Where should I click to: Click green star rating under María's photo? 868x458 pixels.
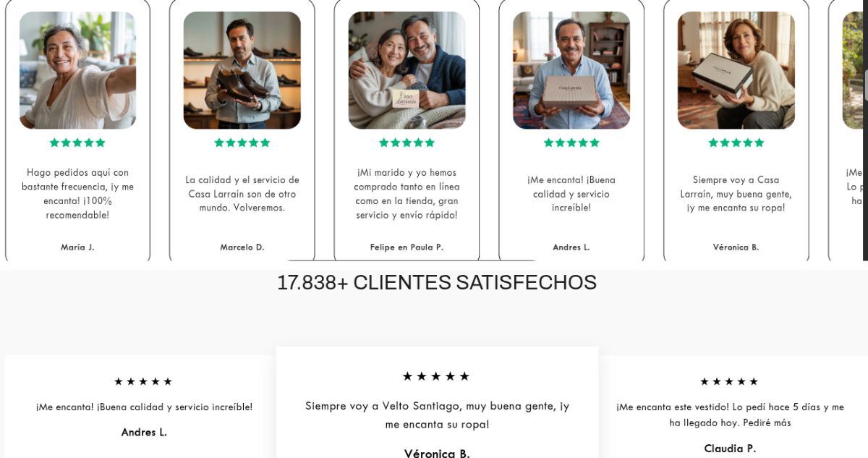pyautogui.click(x=77, y=143)
